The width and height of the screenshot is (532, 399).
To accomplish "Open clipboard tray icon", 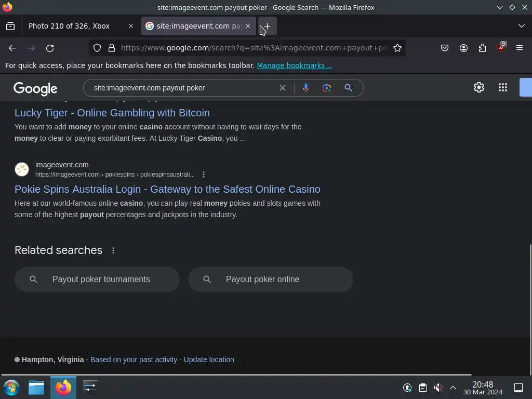I will pos(423,388).
